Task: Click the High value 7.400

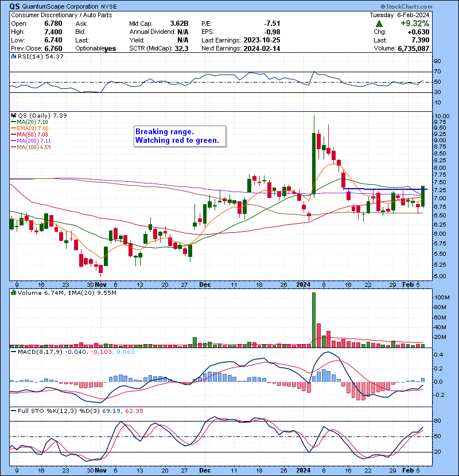Action: click(53, 32)
